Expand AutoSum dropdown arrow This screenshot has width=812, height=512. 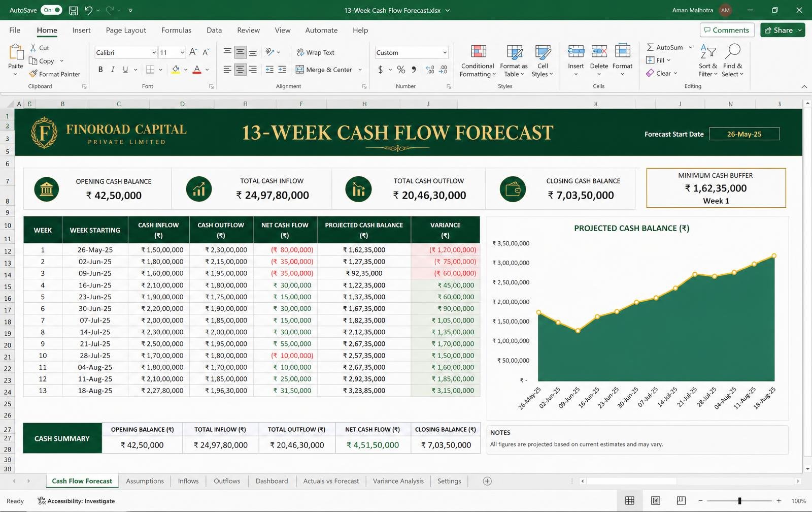click(x=690, y=47)
